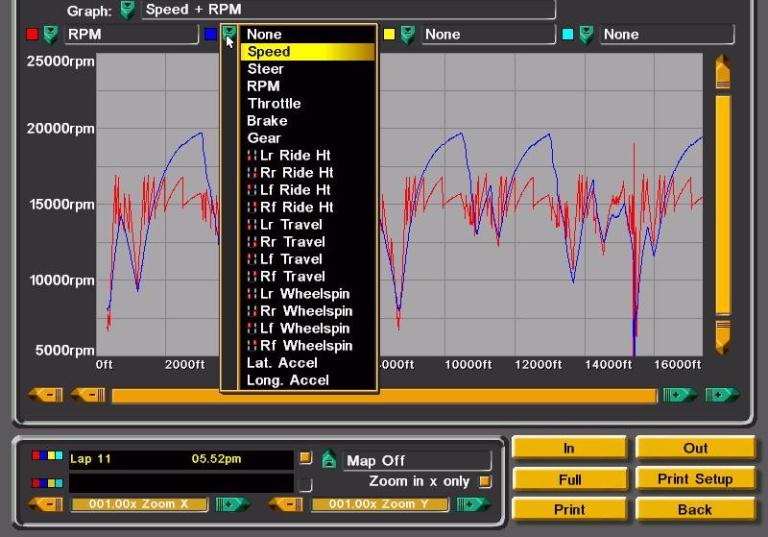768x537 pixels.
Task: Click the green Map toggle arrow icon
Action: pyautogui.click(x=329, y=460)
